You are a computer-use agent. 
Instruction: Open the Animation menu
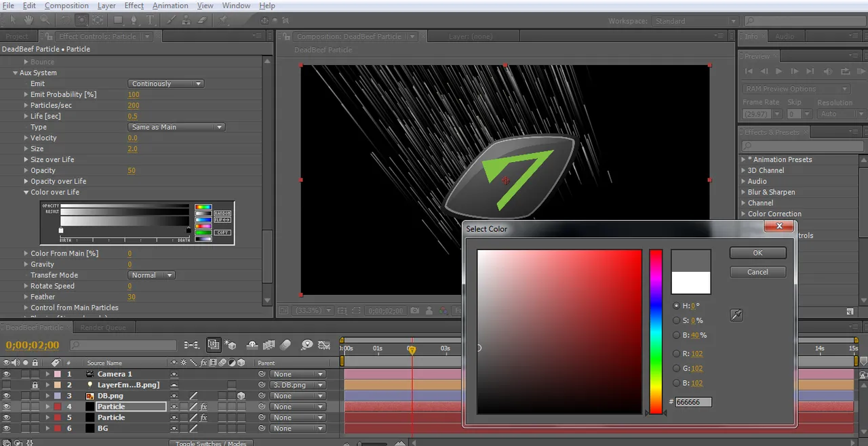click(x=170, y=5)
